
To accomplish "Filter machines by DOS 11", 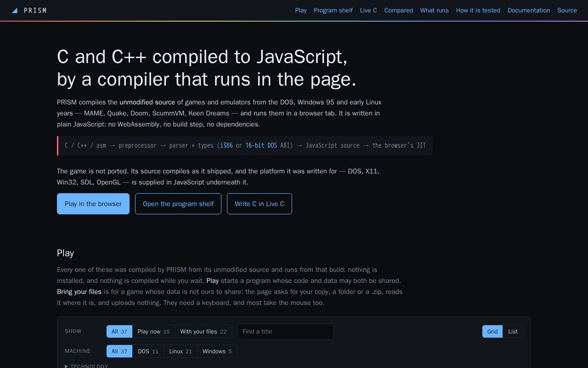I will click(148, 351).
